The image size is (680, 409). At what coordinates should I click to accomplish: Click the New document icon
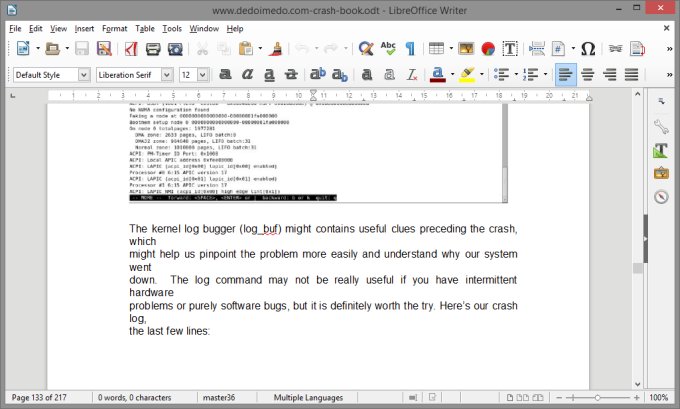23,49
